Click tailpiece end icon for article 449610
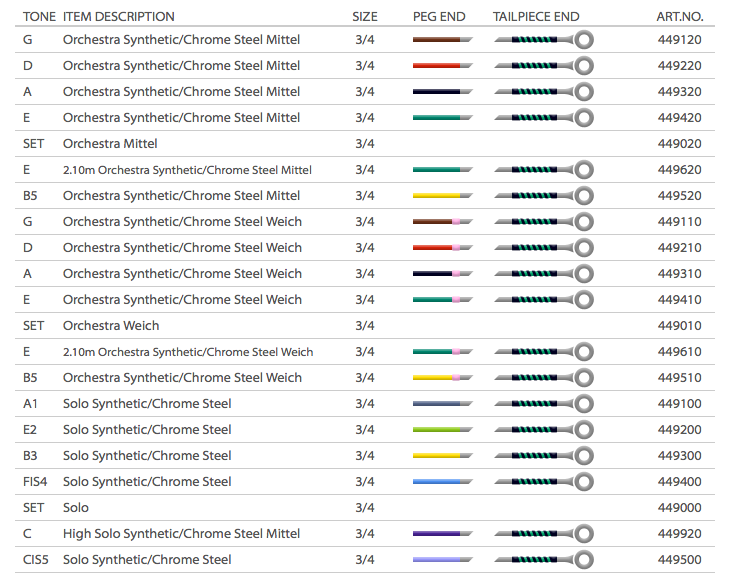This screenshot has height=582, width=733. pos(543,352)
